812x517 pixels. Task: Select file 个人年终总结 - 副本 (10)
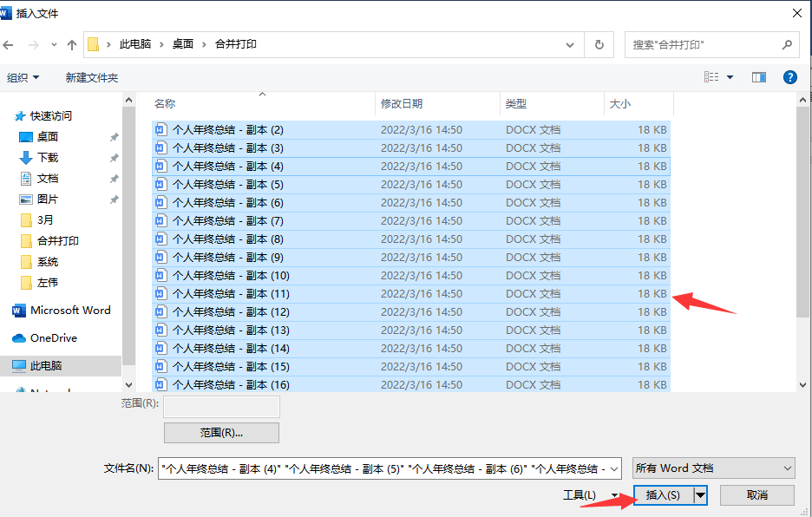[411, 276]
